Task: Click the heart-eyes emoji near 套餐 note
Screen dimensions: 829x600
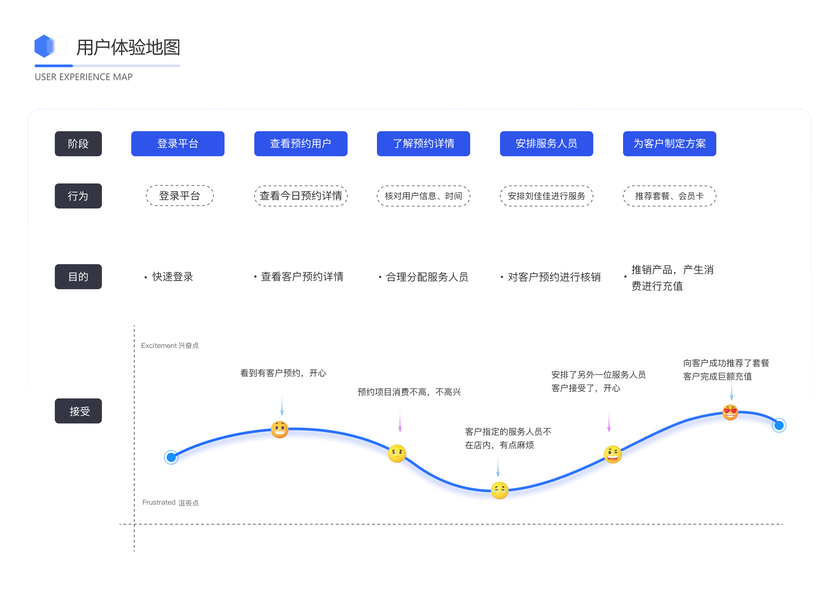Action: [x=730, y=412]
